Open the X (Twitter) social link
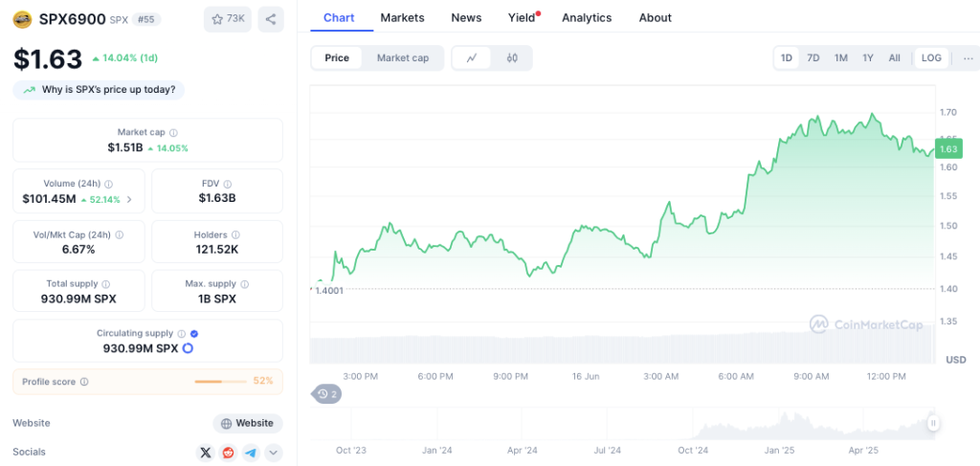This screenshot has width=980, height=466. (206, 453)
